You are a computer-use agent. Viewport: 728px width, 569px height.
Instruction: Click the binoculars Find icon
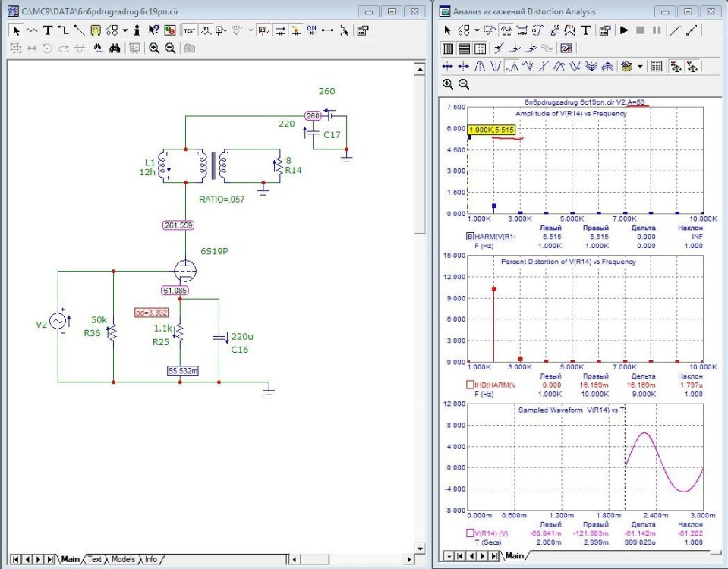[115, 48]
